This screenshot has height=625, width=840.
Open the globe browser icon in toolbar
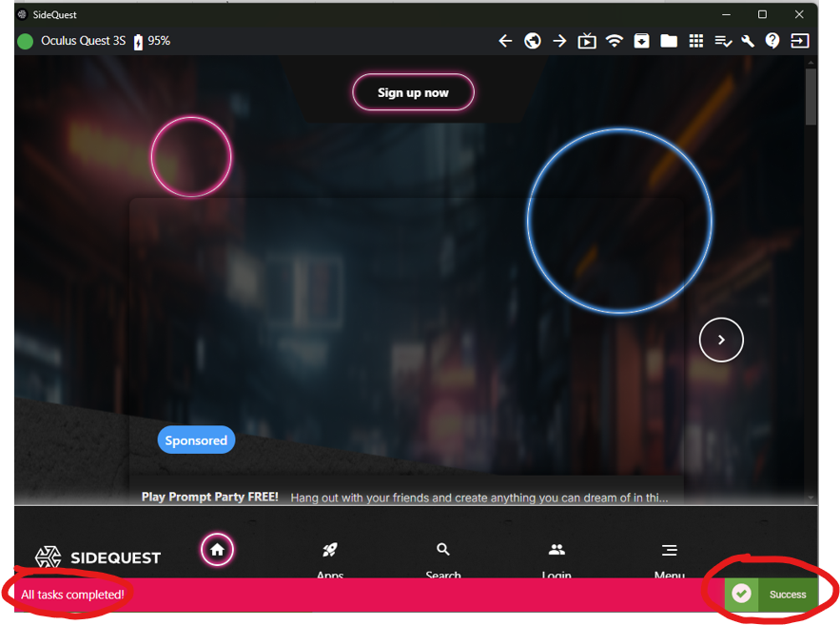pyautogui.click(x=533, y=41)
